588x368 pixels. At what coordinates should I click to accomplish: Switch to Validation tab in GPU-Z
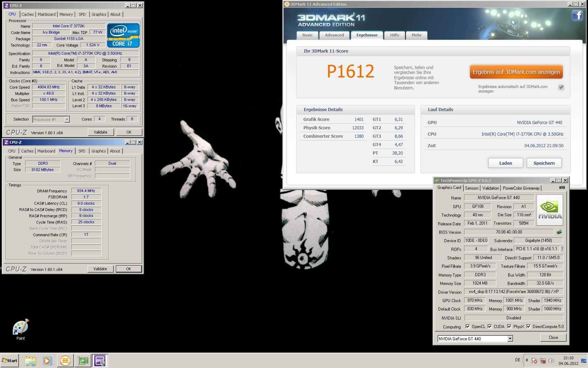tap(491, 188)
